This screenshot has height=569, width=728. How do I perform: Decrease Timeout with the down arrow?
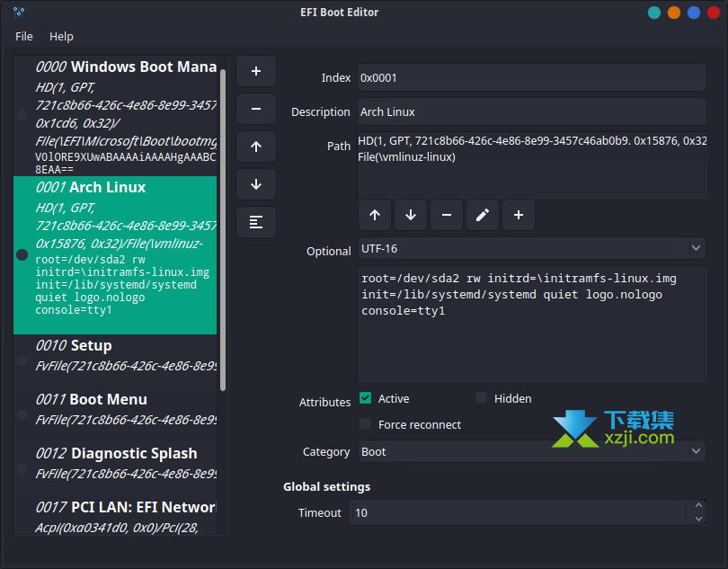(x=698, y=519)
